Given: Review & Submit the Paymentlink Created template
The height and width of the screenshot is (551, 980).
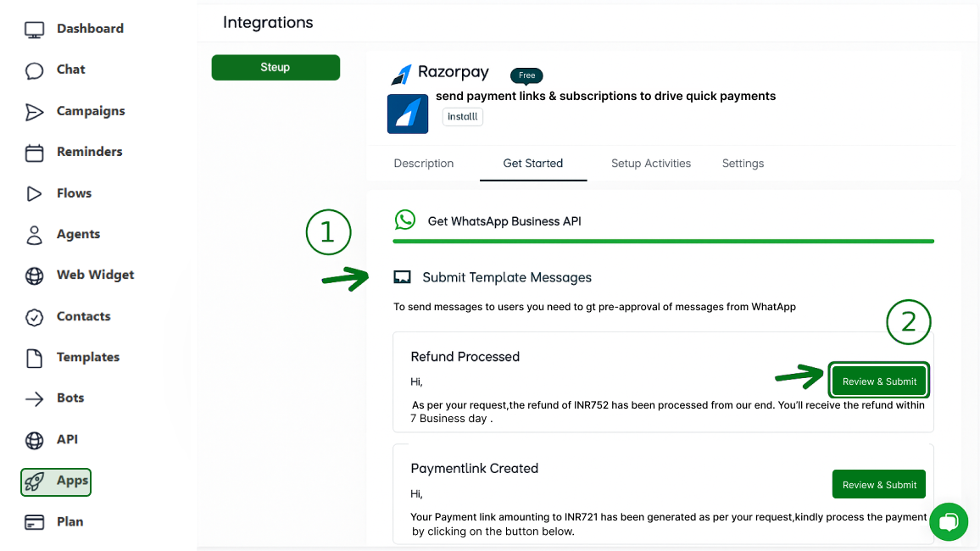Looking at the screenshot, I should tap(878, 485).
